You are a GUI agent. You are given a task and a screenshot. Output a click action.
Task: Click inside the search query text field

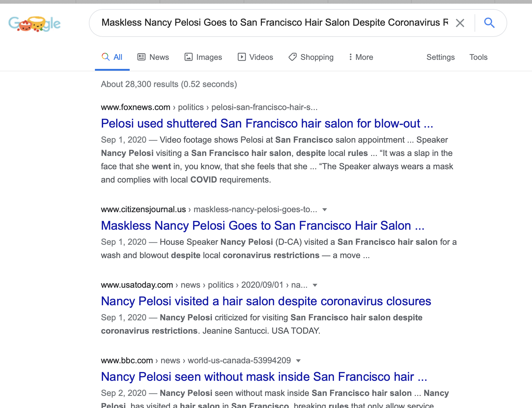274,23
